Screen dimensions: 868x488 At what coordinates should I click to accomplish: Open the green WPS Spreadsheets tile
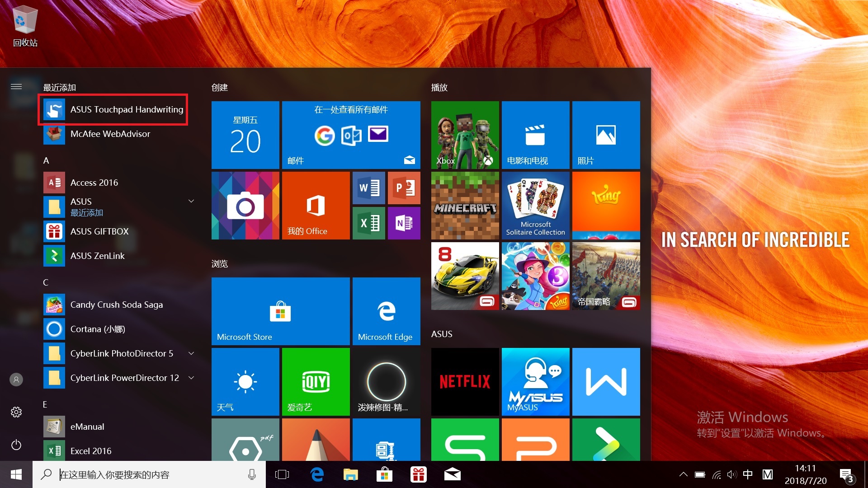[x=465, y=440]
